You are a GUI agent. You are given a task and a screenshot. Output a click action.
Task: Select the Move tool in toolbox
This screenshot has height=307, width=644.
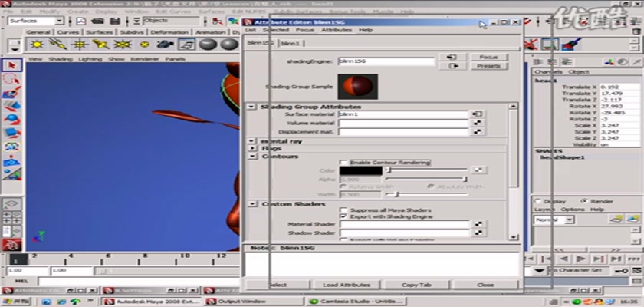(12, 106)
